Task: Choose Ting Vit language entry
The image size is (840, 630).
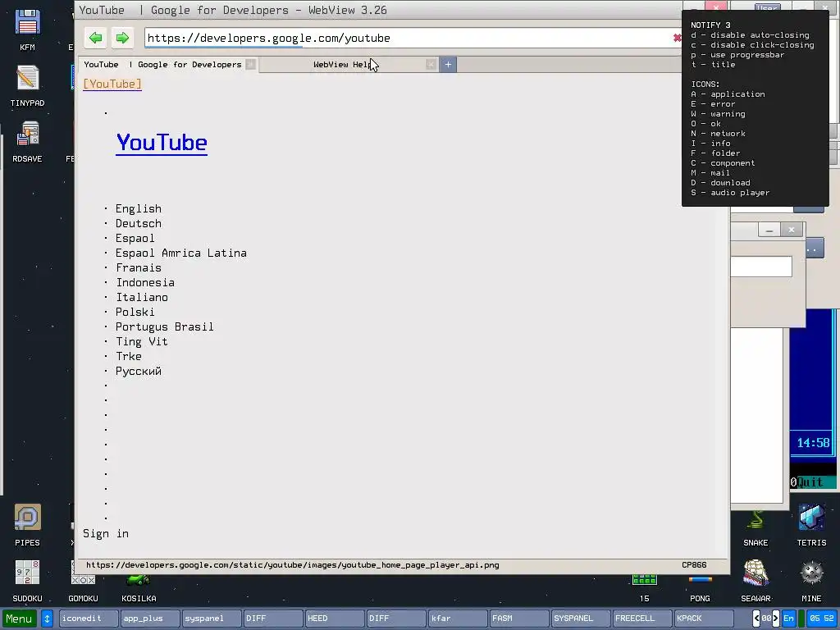Action: pyautogui.click(x=142, y=341)
